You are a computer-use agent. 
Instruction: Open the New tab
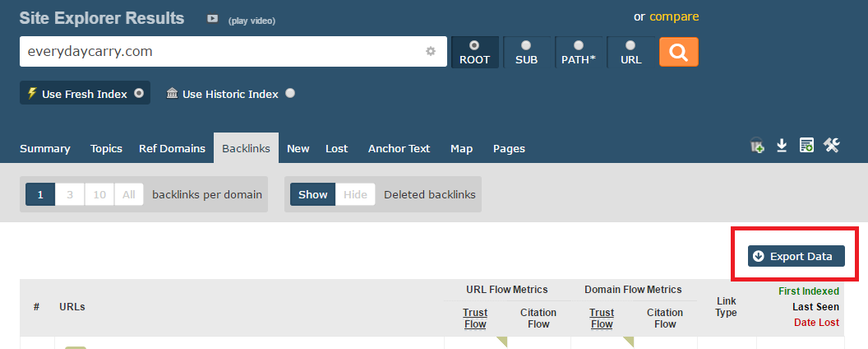click(x=298, y=148)
